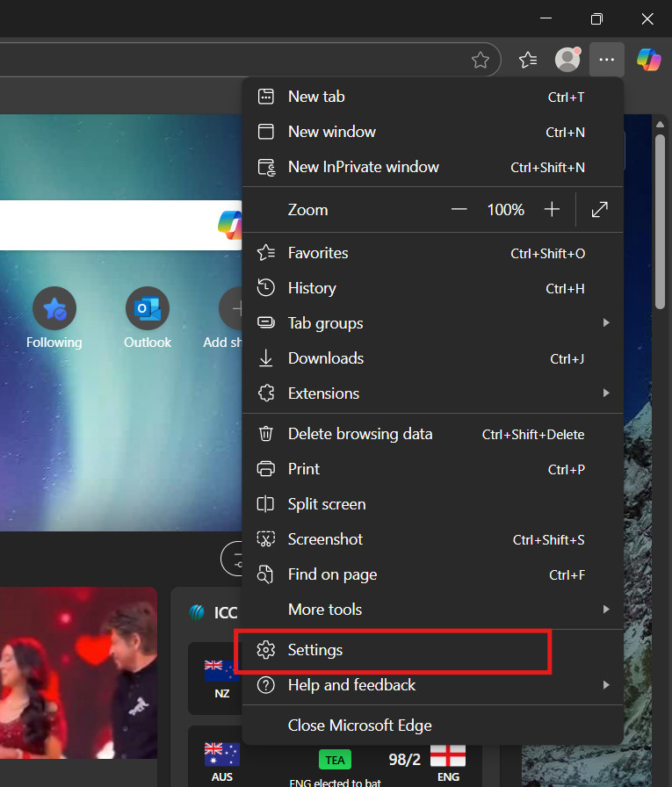
Task: Add this page to favorites star
Action: 481,60
